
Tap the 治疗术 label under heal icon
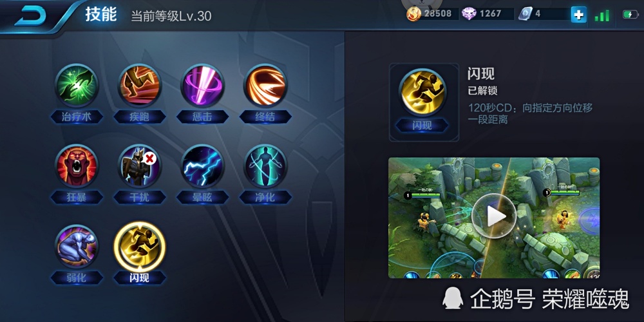77,117
